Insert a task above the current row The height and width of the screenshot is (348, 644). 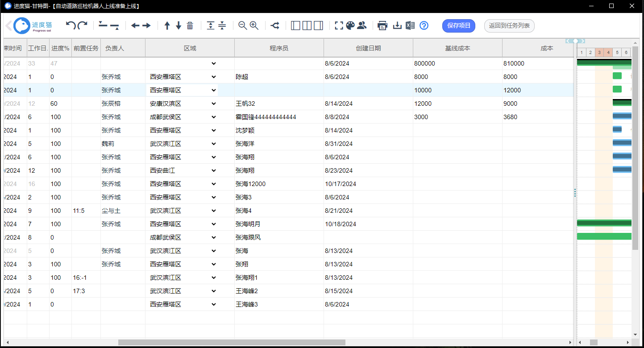[x=103, y=25]
